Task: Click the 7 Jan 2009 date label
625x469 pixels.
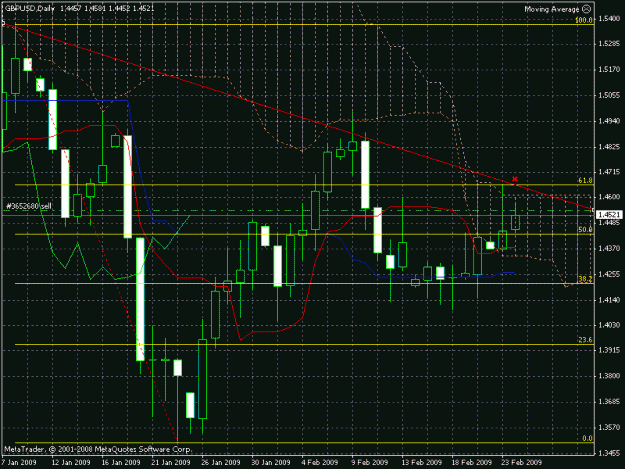Action: point(19,462)
